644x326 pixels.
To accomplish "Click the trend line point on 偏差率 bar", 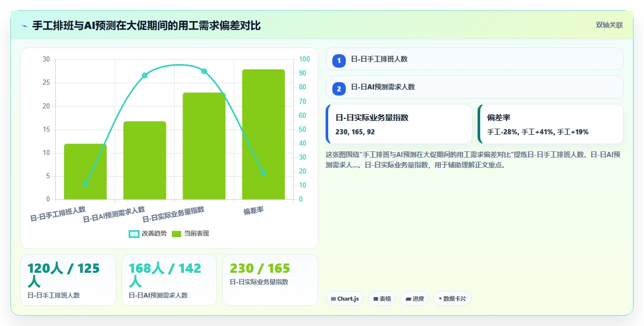I will click(x=264, y=173).
